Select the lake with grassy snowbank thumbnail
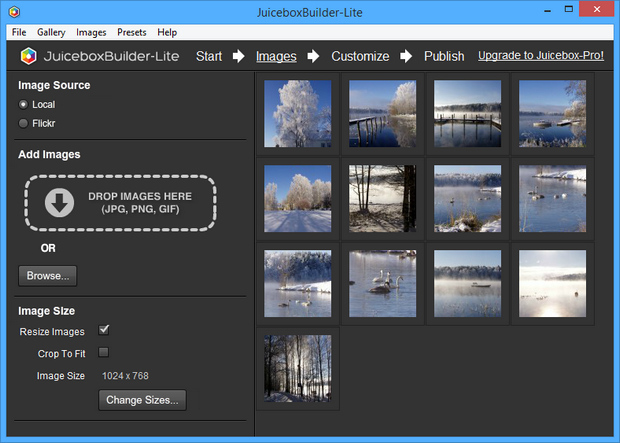 [x=467, y=199]
